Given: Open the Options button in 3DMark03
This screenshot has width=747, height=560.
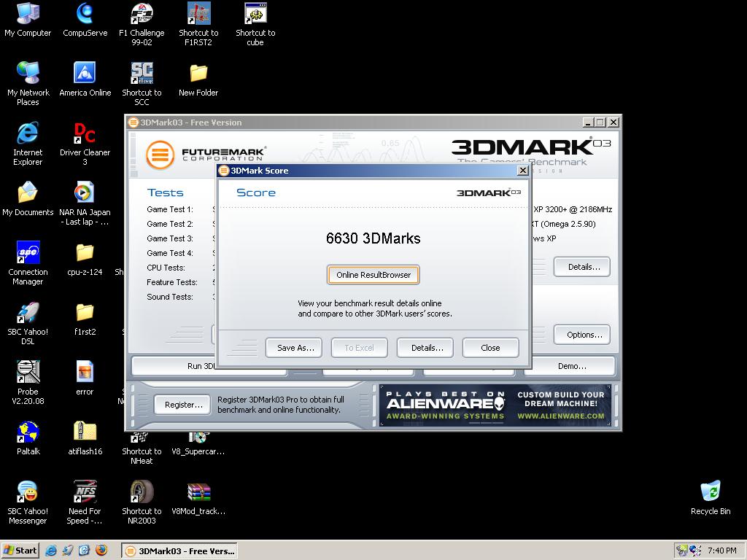Looking at the screenshot, I should (x=584, y=335).
